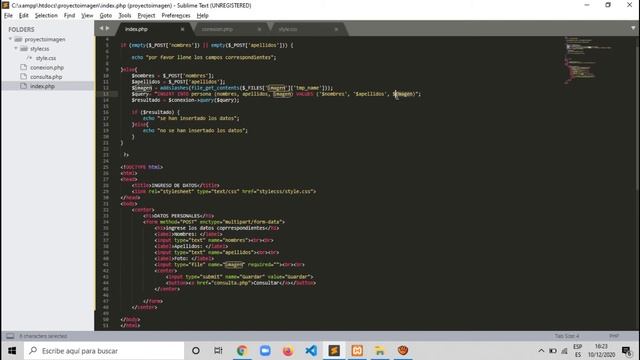Collapse the stylecss folder arrow
This screenshot has width=640, height=360.
pos(16,49)
